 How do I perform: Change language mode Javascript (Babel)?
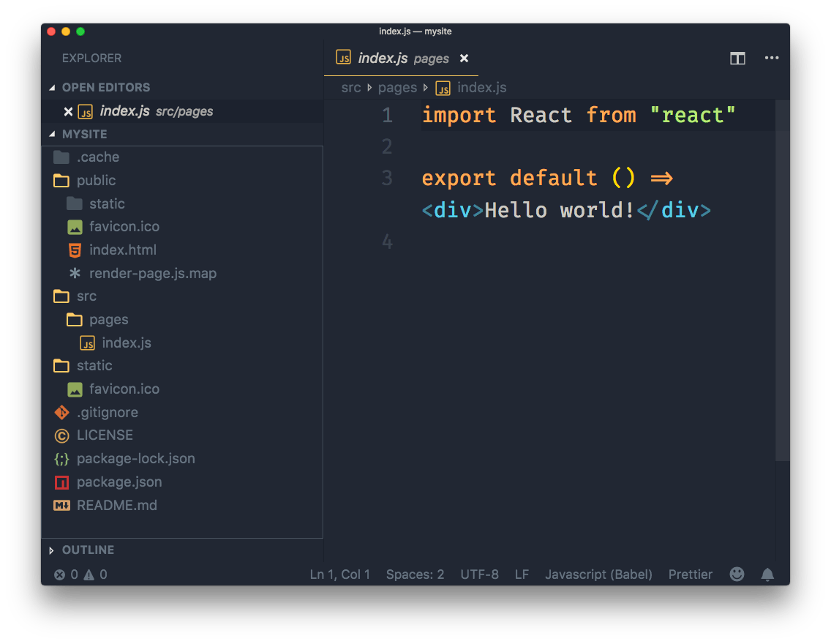click(598, 574)
